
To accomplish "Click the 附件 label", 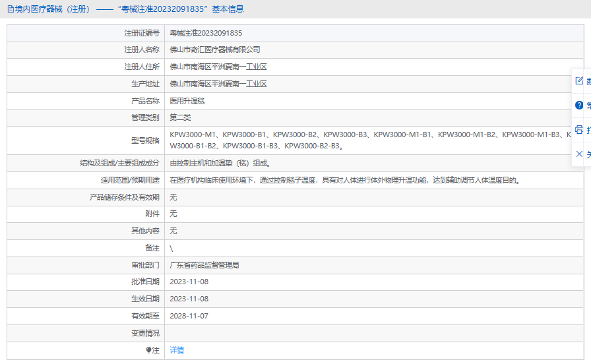I will click(x=152, y=214).
